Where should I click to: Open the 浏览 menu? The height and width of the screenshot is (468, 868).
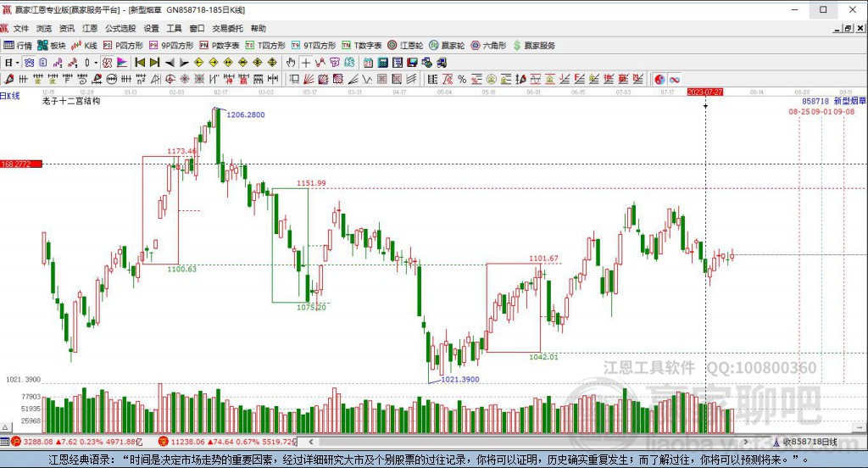click(44, 28)
